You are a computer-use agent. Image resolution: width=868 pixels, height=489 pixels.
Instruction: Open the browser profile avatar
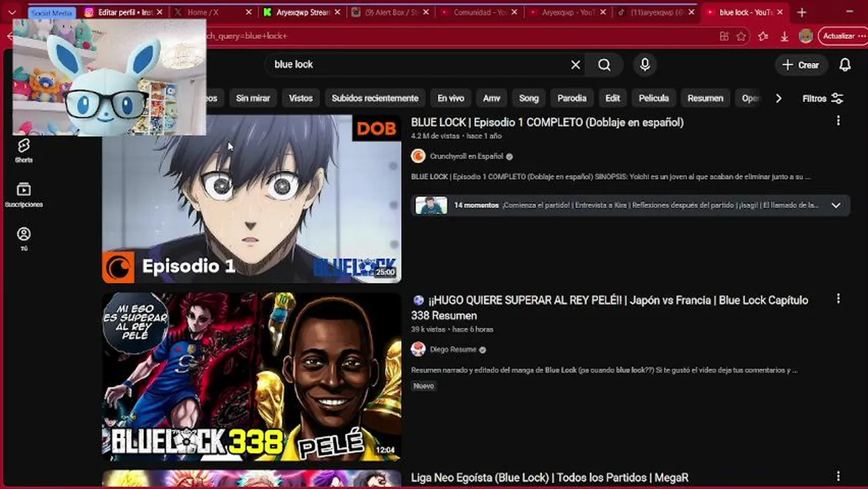[806, 36]
